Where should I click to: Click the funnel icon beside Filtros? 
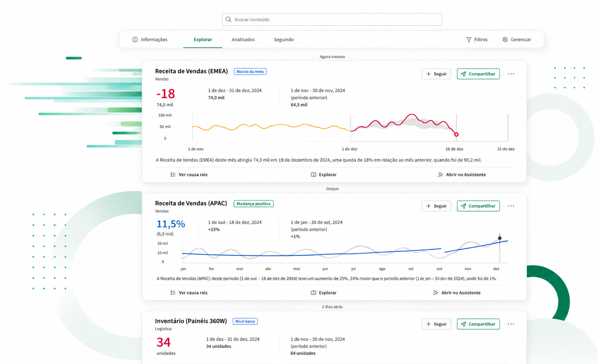(x=469, y=39)
